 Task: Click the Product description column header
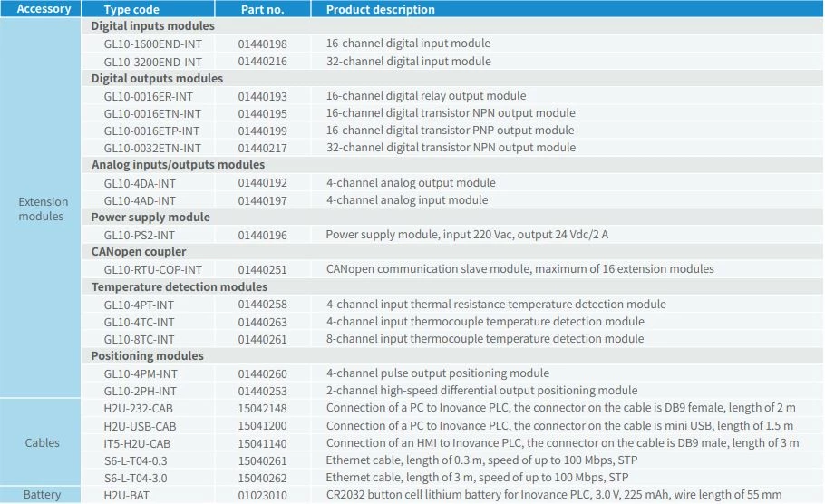(380, 9)
